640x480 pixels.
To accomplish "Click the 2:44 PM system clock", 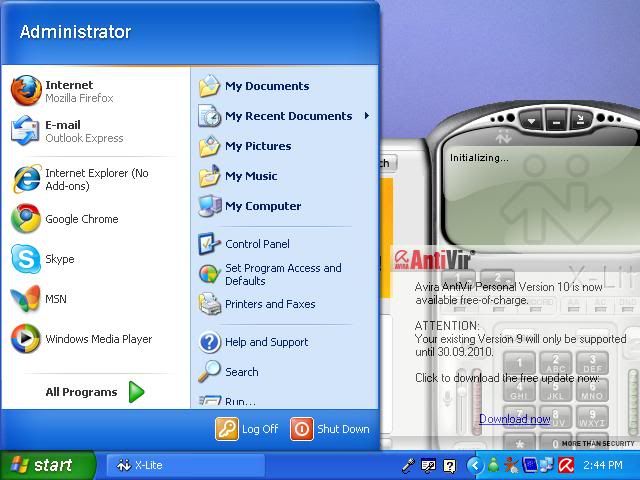I will tap(603, 465).
